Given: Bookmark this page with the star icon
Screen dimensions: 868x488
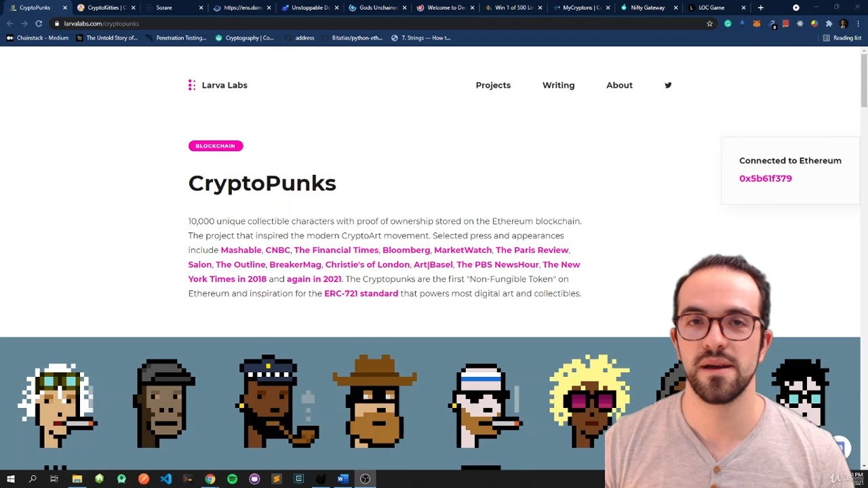Looking at the screenshot, I should pyautogui.click(x=709, y=24).
